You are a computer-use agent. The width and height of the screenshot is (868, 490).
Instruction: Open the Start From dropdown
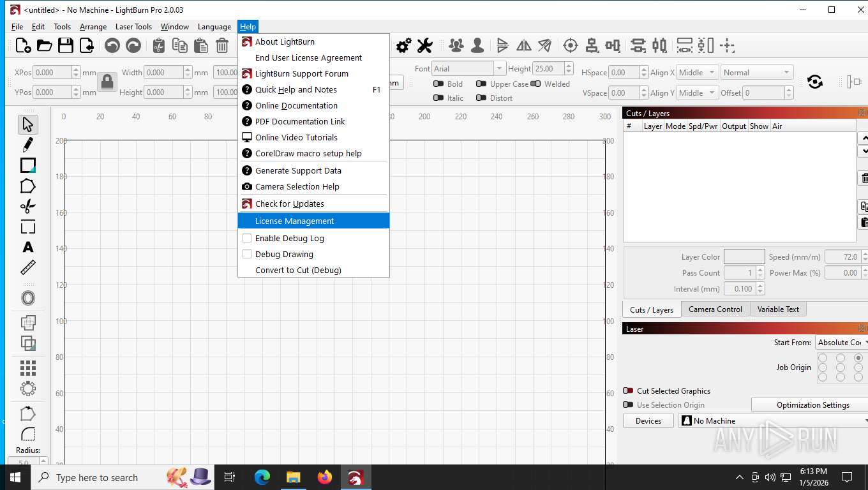[842, 343]
